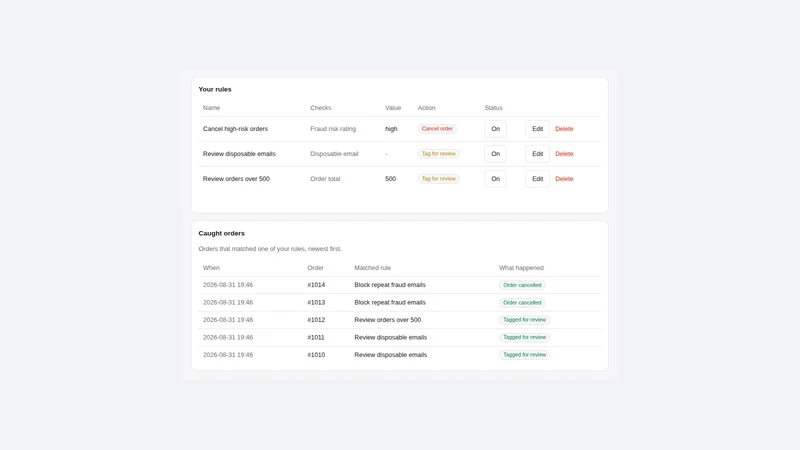This screenshot has width=800, height=450.
Task: Click the Action column header
Action: 427,108
